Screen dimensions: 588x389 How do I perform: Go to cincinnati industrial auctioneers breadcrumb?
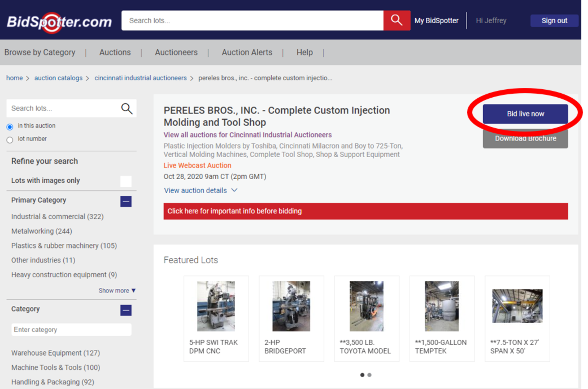tap(141, 78)
